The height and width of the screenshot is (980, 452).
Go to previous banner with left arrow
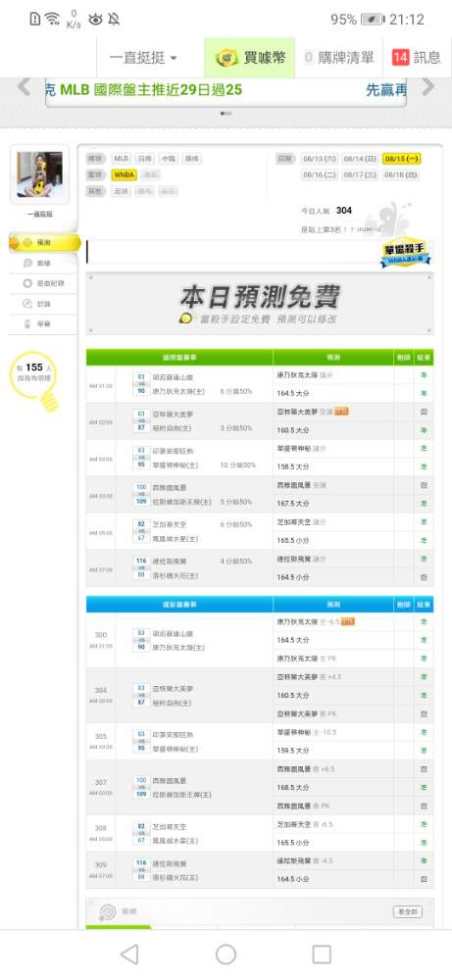[24, 87]
